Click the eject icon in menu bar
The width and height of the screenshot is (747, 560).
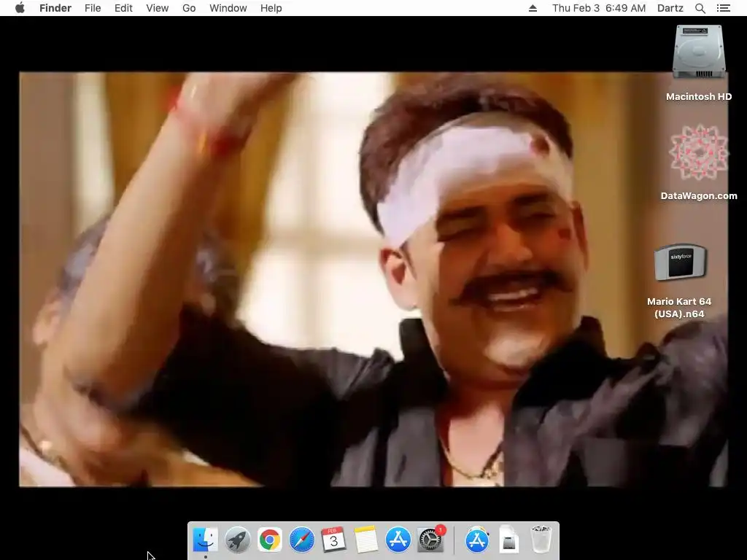[533, 8]
